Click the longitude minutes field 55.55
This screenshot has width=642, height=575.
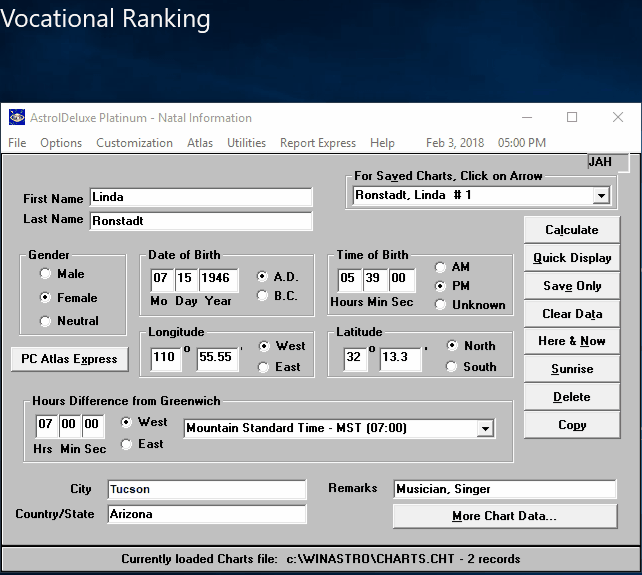217,359
